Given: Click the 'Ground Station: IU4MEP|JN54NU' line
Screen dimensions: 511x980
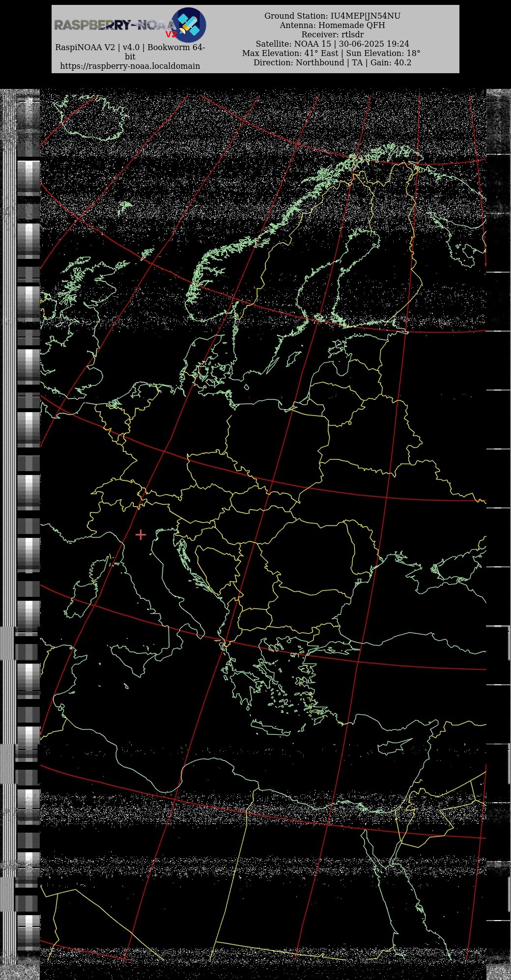Looking at the screenshot, I should 333,16.
